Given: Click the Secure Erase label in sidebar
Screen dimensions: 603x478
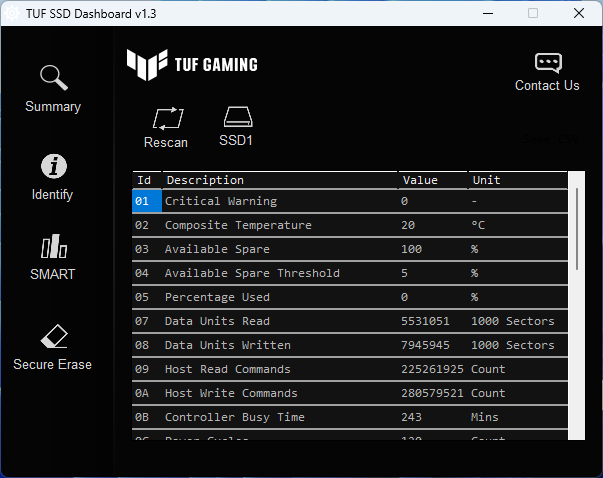Looking at the screenshot, I should (x=52, y=365).
